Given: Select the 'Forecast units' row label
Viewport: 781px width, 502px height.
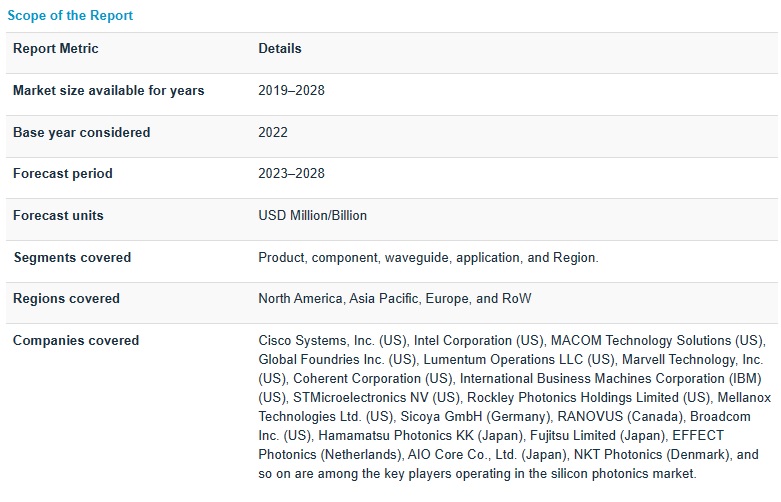Looking at the screenshot, I should coord(58,216).
